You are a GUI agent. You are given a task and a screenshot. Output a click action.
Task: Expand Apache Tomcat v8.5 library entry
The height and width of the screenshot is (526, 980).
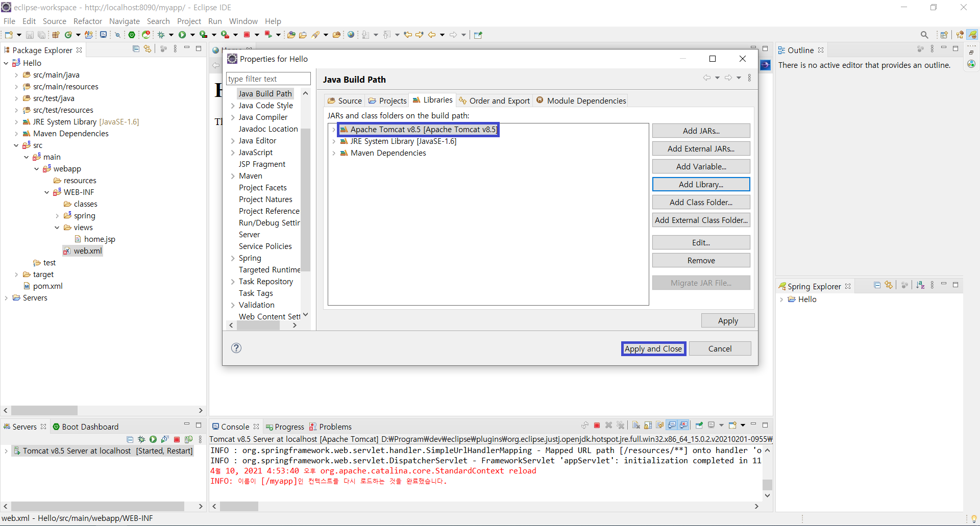coord(334,130)
